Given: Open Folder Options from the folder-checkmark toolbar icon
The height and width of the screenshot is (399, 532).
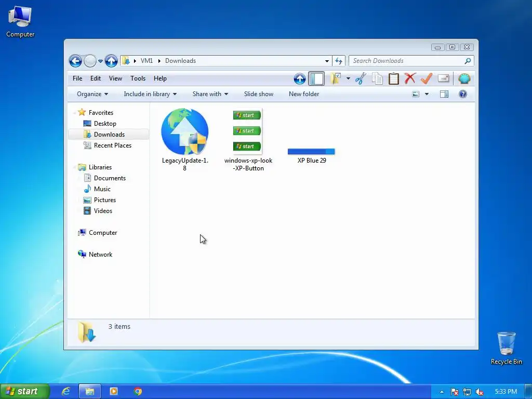Looking at the screenshot, I should point(336,79).
